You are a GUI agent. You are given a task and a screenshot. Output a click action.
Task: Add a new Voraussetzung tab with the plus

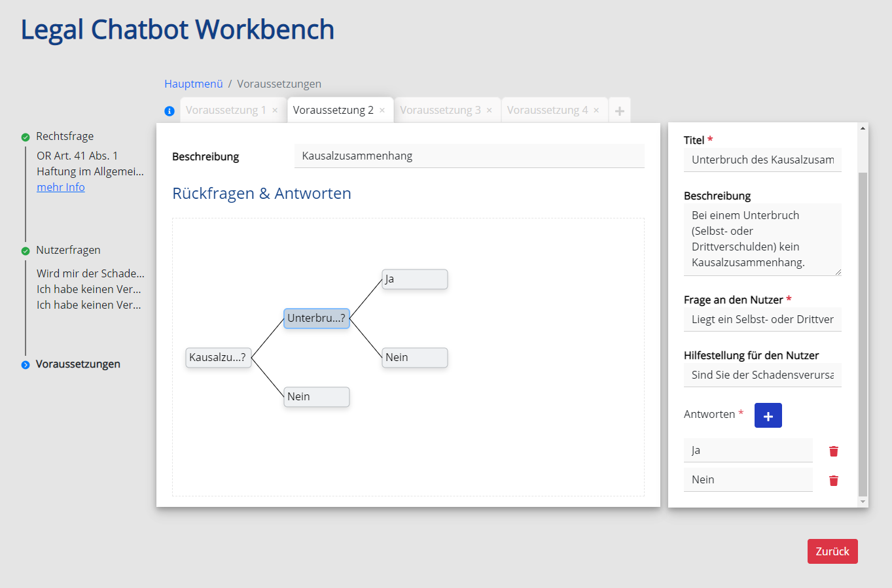(x=620, y=111)
